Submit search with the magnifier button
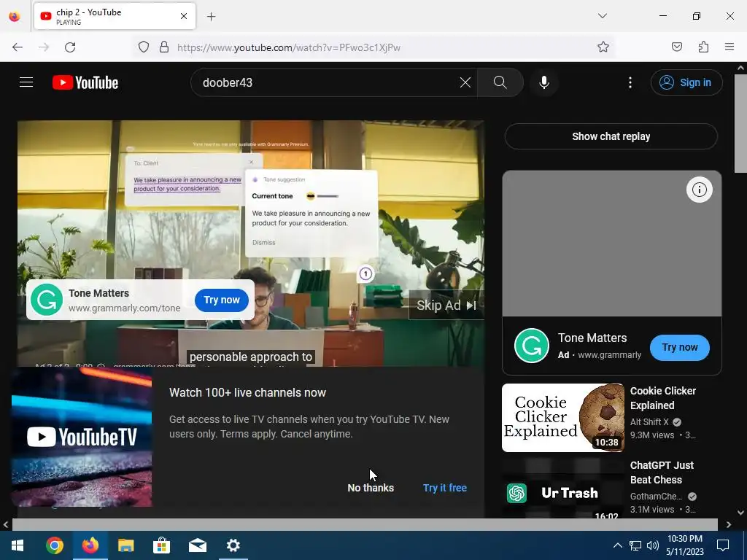The width and height of the screenshot is (747, 560). click(x=500, y=82)
